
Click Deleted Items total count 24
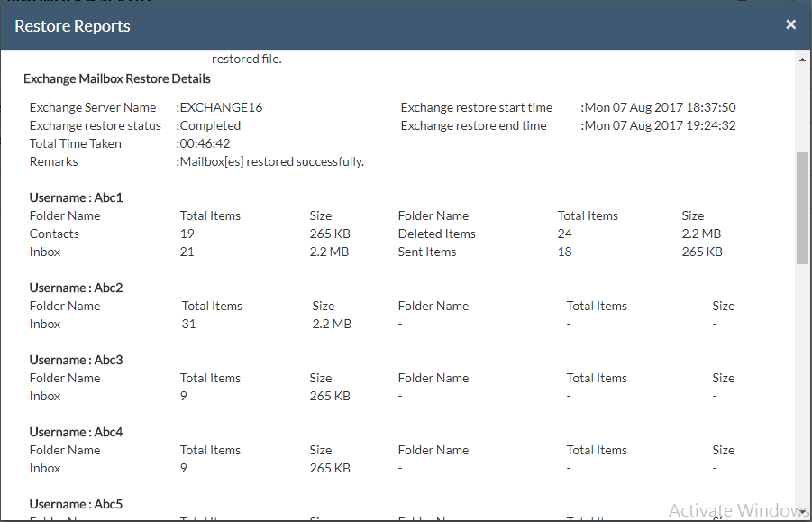pos(564,234)
